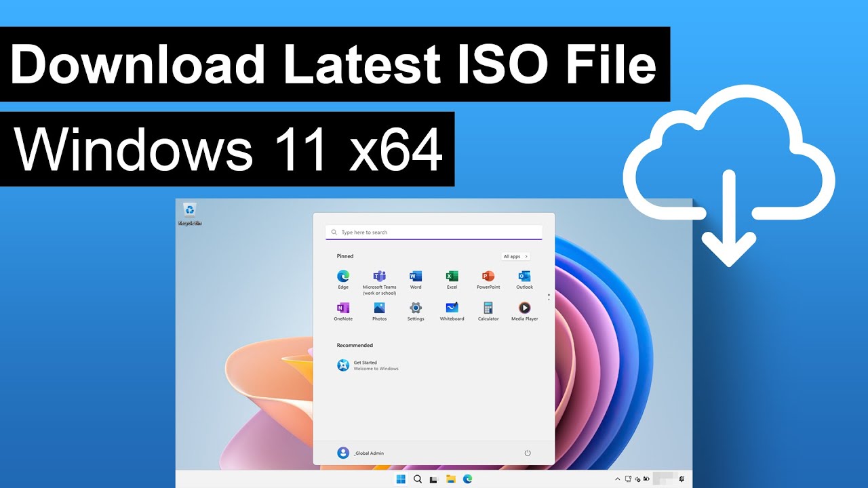Viewport: 868px width, 488px height.
Task: Launch Media Player app
Action: [x=524, y=311]
